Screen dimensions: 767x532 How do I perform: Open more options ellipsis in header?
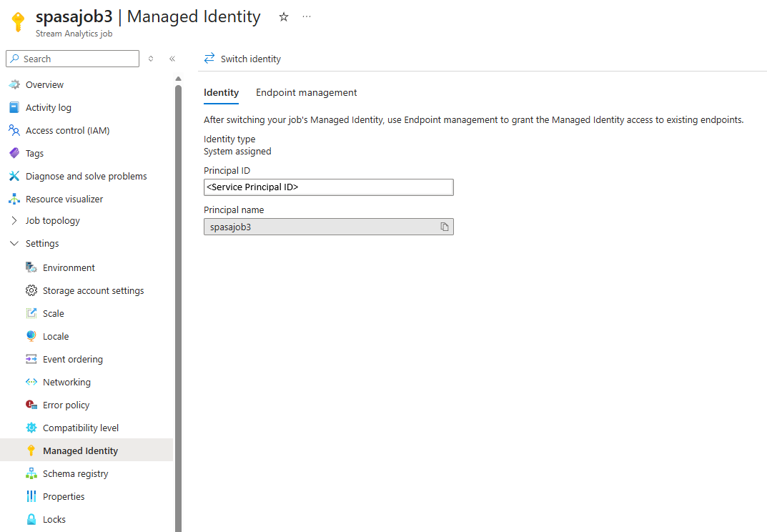[307, 17]
